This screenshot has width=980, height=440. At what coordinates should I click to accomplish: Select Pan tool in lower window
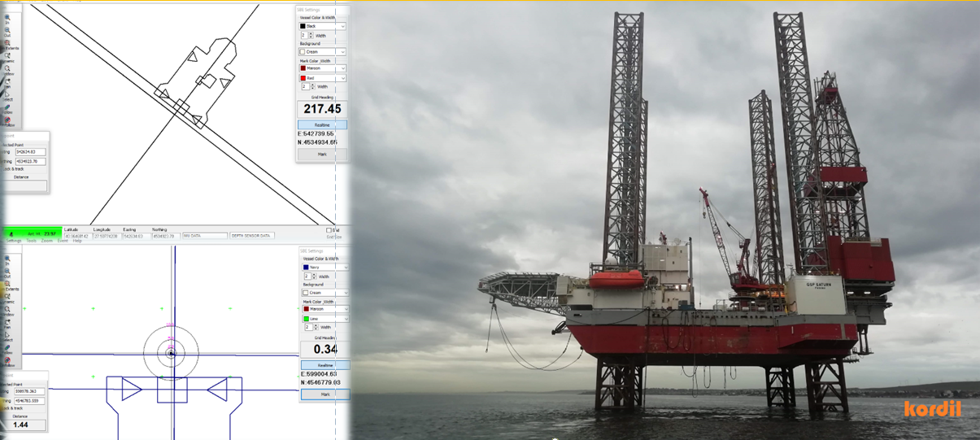coord(7,323)
